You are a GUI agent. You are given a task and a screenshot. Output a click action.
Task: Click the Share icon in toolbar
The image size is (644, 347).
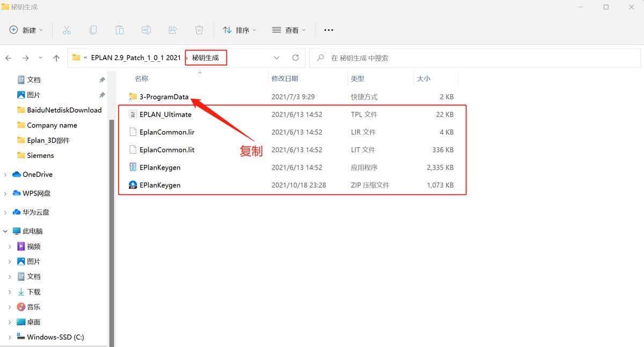tap(173, 30)
